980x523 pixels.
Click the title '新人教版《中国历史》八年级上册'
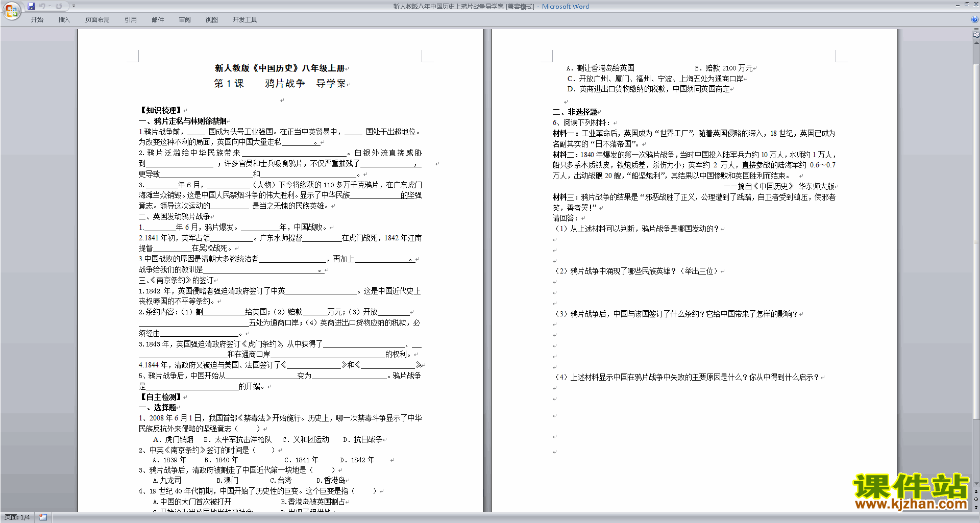click(x=280, y=68)
